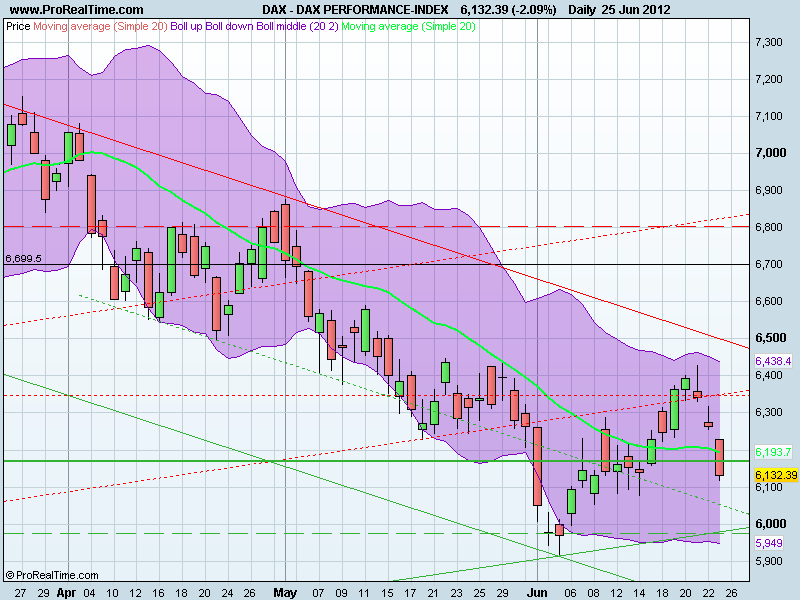Click the 22 date label in June

pyautogui.click(x=708, y=593)
